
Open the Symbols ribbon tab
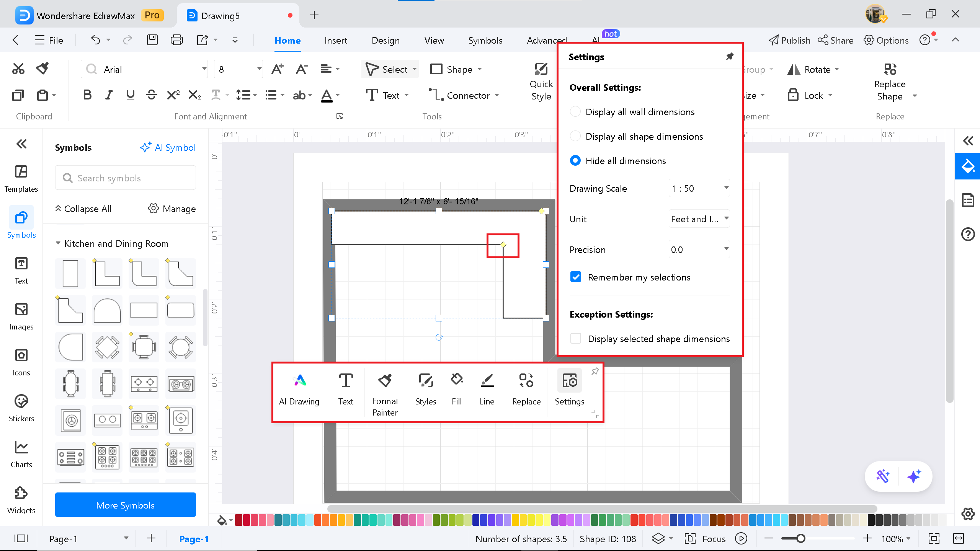485,40
